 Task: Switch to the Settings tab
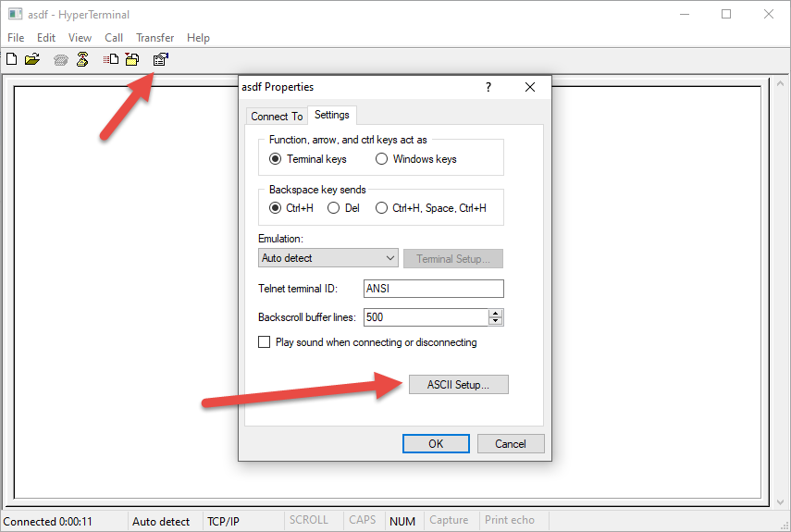[332, 115]
